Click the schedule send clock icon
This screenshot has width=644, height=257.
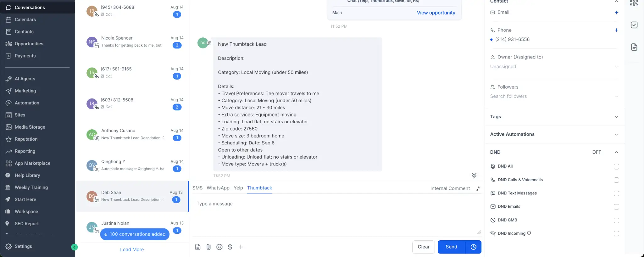474,247
